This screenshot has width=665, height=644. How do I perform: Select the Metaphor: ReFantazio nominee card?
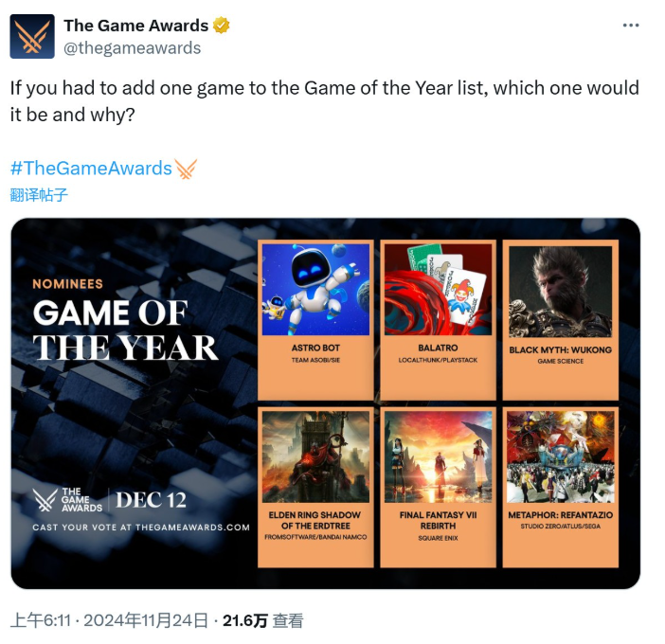point(560,487)
